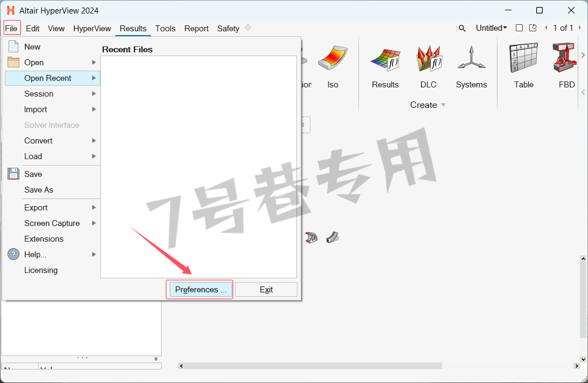Click the "Recent Files" heading
The image size is (588, 383).
(127, 50)
